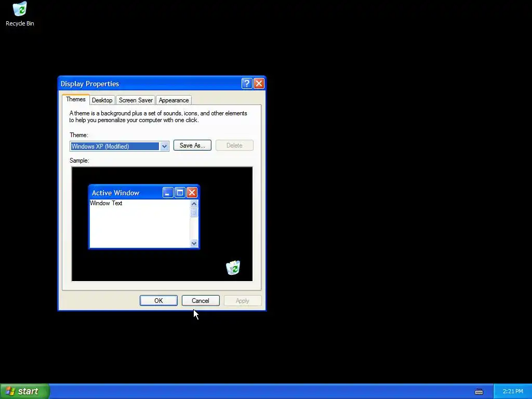Click the Help question mark button

pyautogui.click(x=247, y=84)
